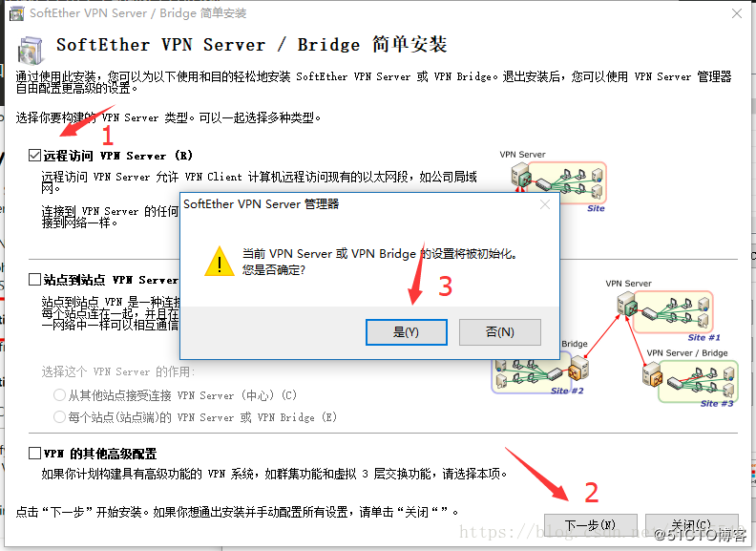This screenshot has width=756, height=551.
Task: Check VPN 的其他高级配置 option
Action: pyautogui.click(x=34, y=453)
